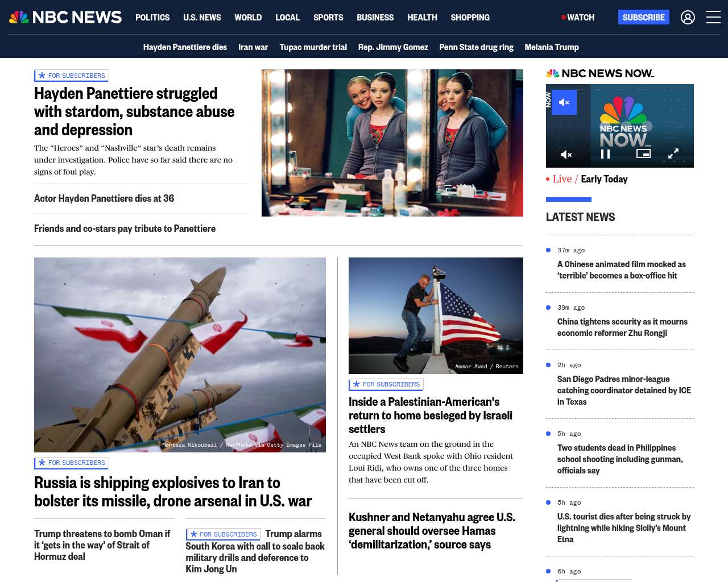Open Chinese animated film box-office story
Screen dimensions: 728x582
(622, 270)
